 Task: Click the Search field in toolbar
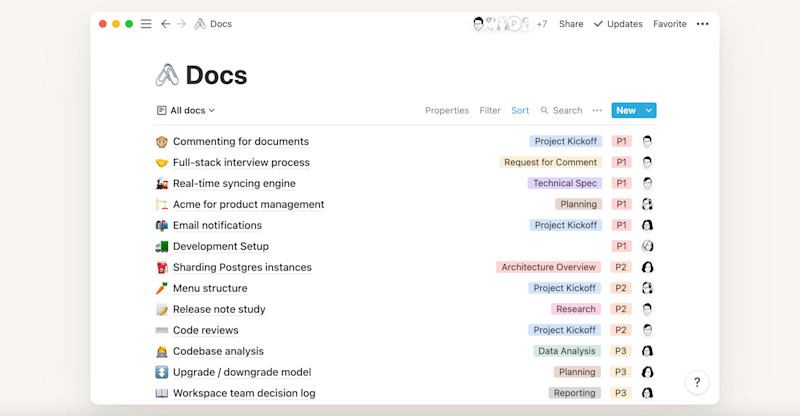[x=561, y=110]
